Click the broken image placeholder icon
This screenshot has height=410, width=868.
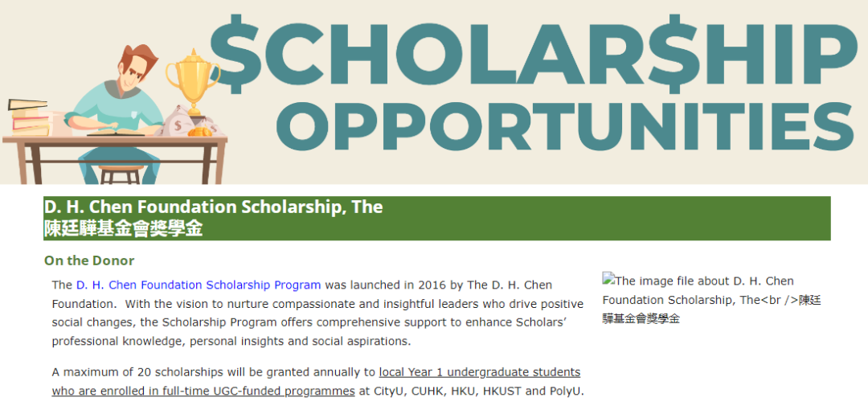(608, 279)
